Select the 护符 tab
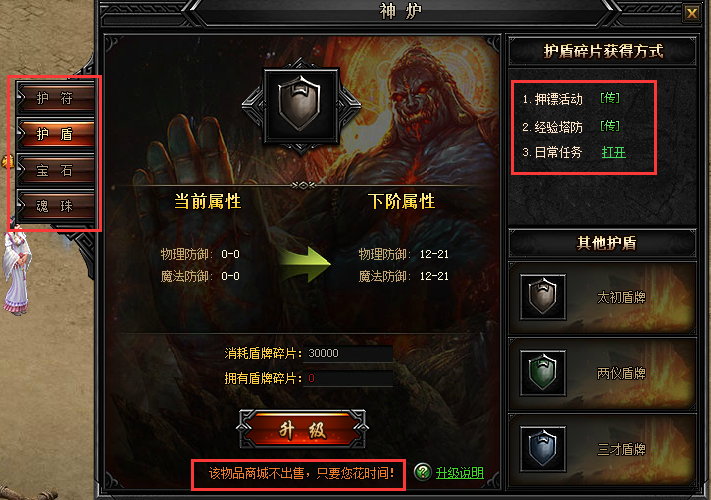Screen dimensions: 711x500 (x=55, y=97)
